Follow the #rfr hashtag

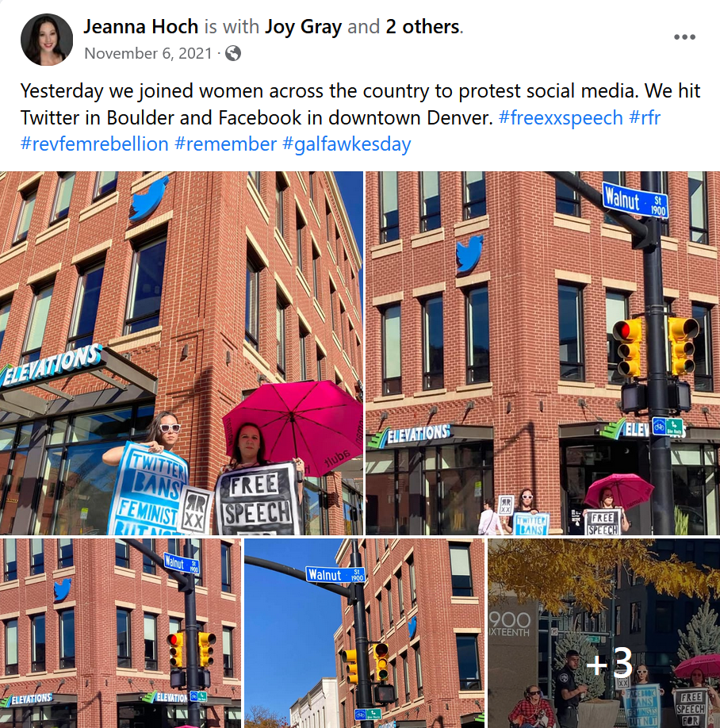(x=645, y=117)
